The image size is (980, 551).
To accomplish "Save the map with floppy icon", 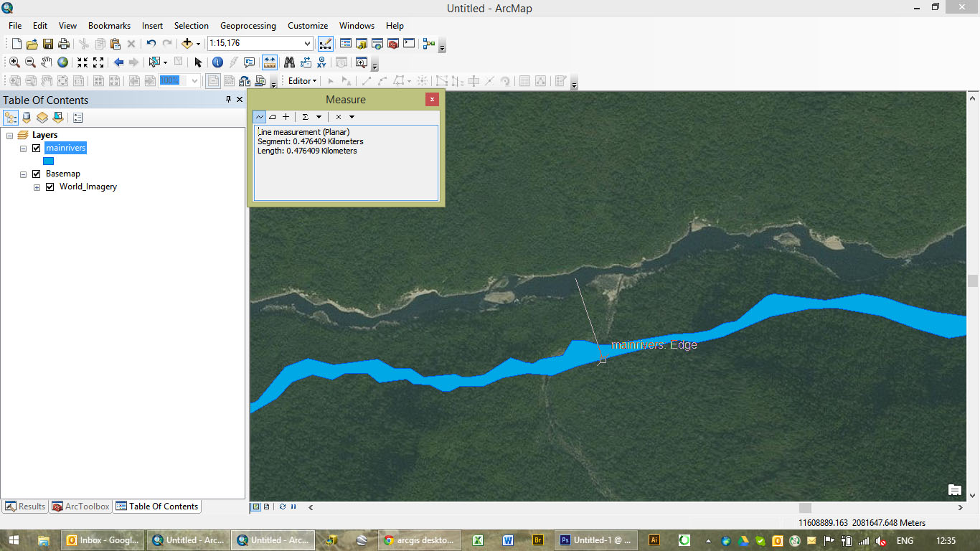I will (48, 44).
